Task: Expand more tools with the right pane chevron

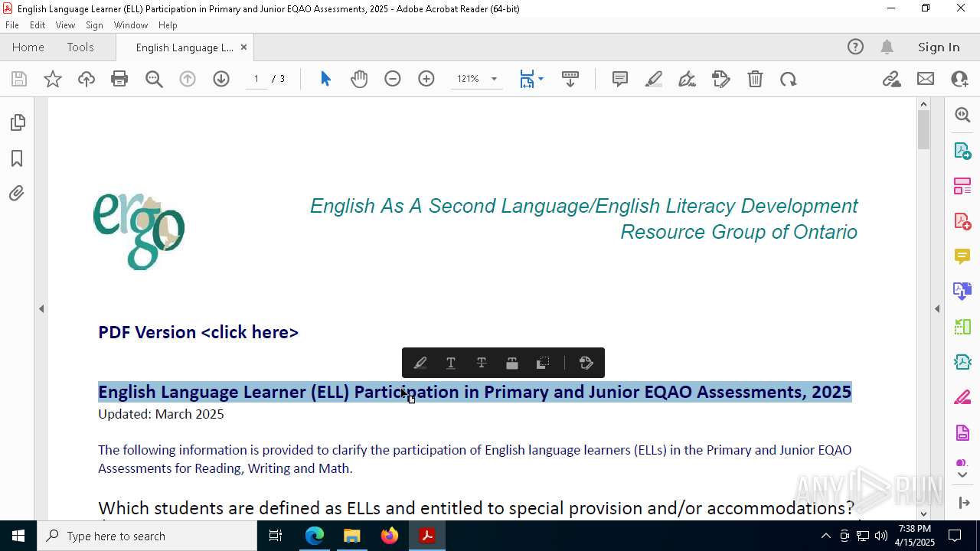Action: (x=962, y=475)
